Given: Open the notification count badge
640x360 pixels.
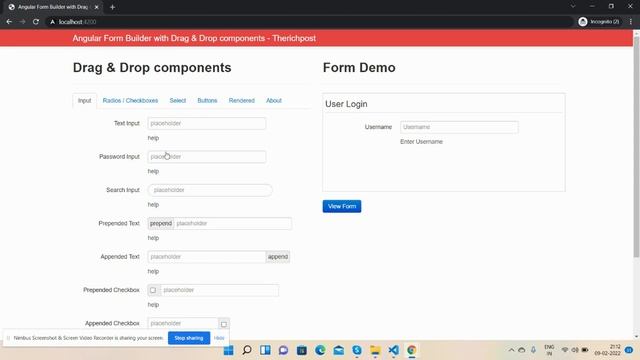Looking at the screenshot, I should (x=629, y=350).
